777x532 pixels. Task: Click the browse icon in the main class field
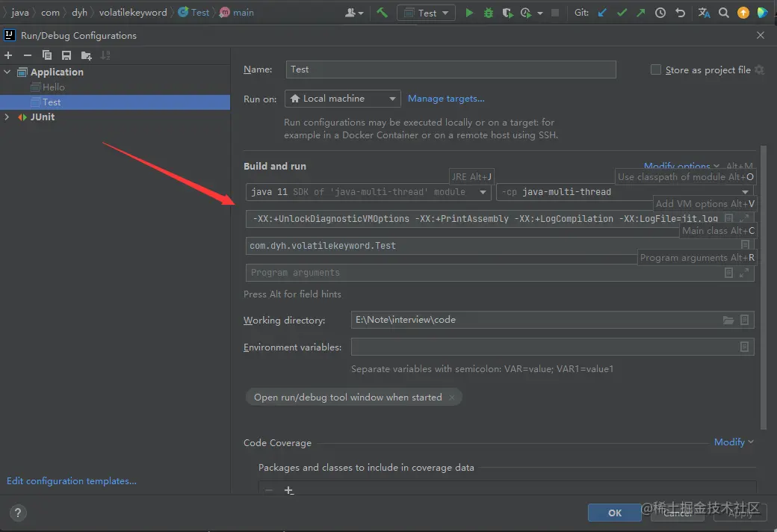pyautogui.click(x=745, y=245)
